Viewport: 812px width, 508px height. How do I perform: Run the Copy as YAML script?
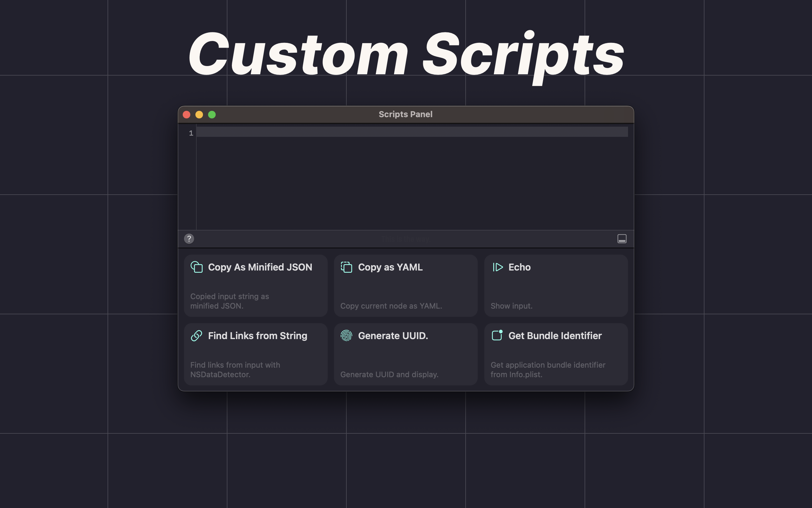tap(406, 285)
